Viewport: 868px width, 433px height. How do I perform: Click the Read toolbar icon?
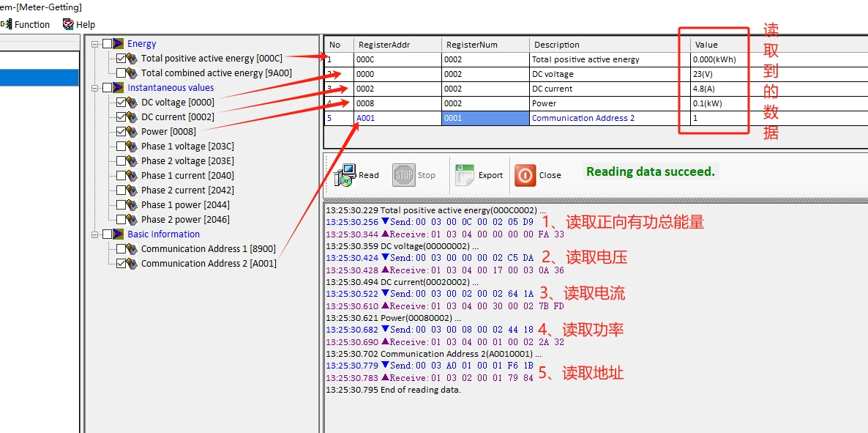tap(345, 176)
